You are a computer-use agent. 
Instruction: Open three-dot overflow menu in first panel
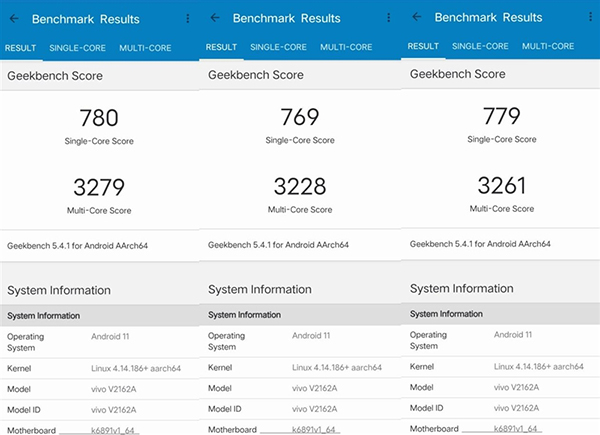coord(187,19)
